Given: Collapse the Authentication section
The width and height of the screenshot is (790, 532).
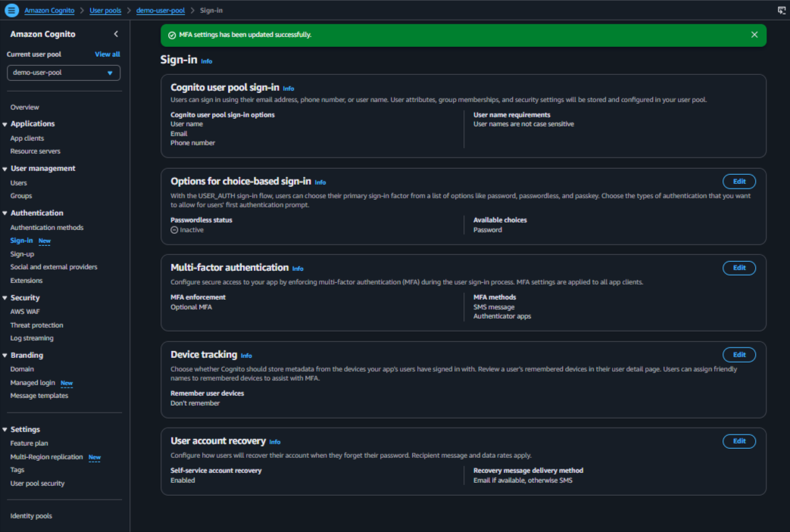Looking at the screenshot, I should (x=5, y=213).
